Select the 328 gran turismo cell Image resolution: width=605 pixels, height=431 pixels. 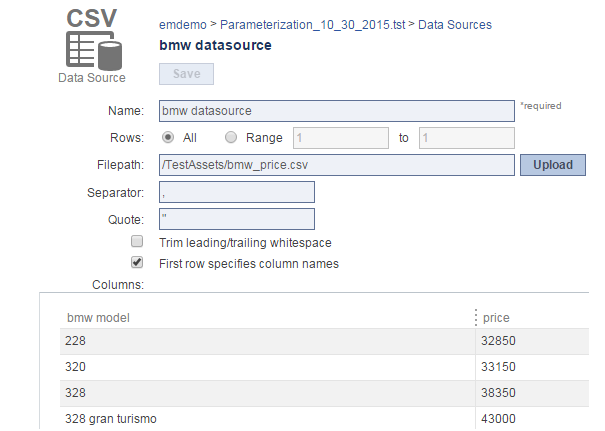tap(267, 419)
